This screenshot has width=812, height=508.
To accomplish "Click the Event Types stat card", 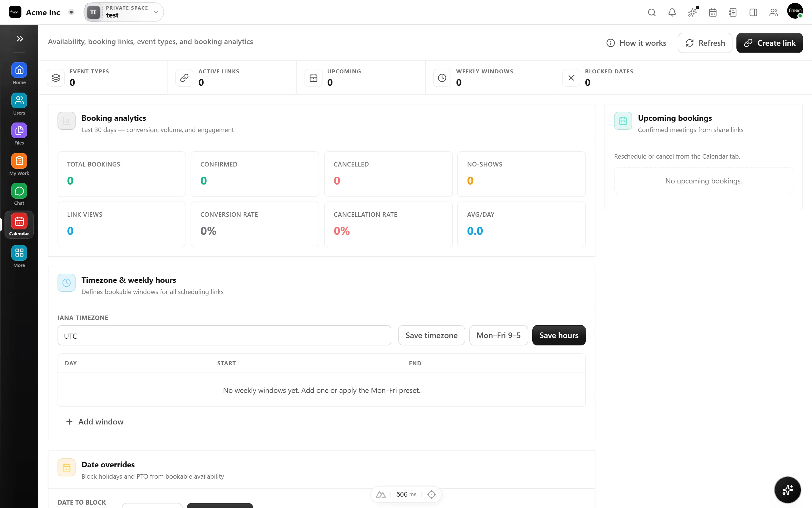I will click(103, 78).
